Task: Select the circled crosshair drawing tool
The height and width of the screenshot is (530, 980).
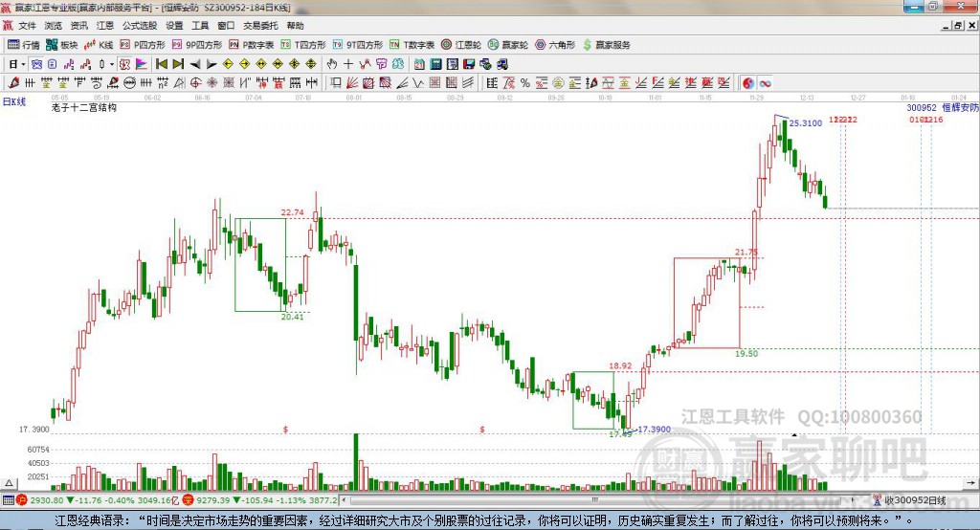Action: 195,83
